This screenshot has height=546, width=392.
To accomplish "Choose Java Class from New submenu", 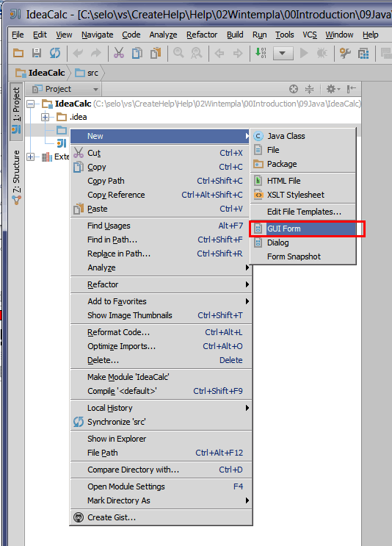I will [x=303, y=136].
